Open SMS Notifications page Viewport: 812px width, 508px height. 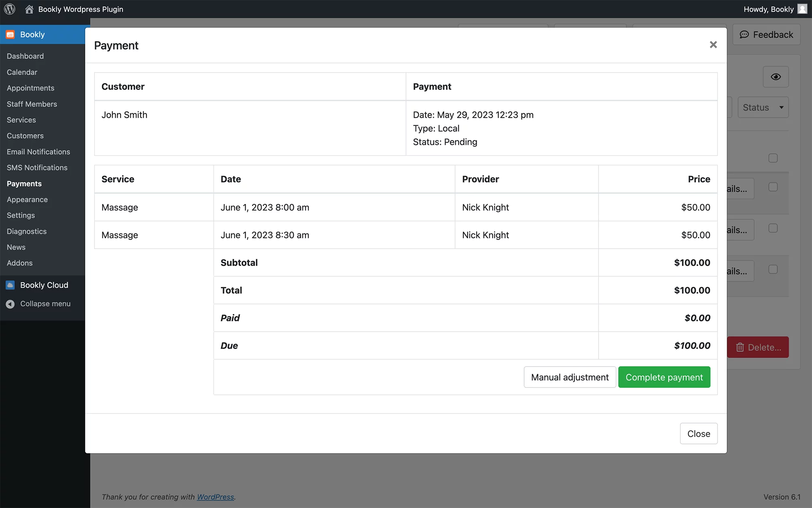tap(37, 167)
